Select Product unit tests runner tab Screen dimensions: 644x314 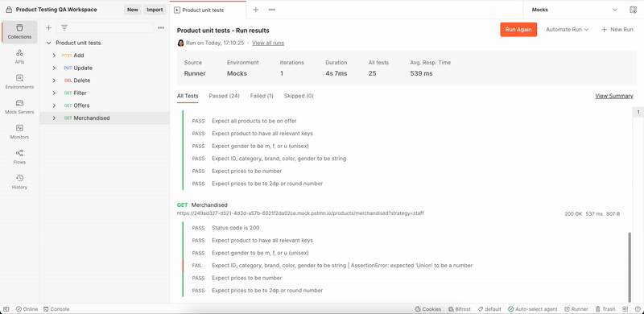point(208,10)
